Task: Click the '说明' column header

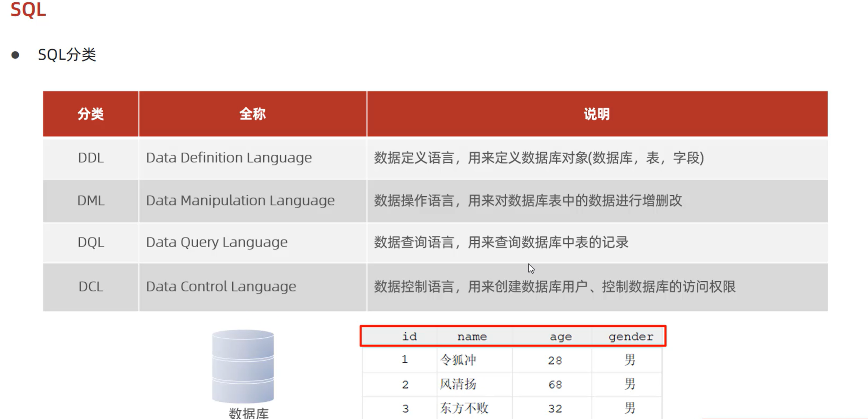Action: pos(597,114)
